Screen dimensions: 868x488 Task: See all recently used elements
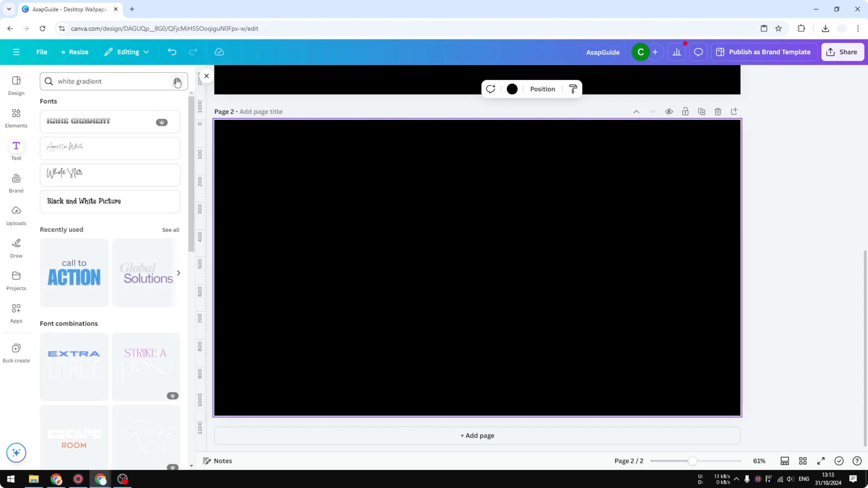tap(171, 229)
